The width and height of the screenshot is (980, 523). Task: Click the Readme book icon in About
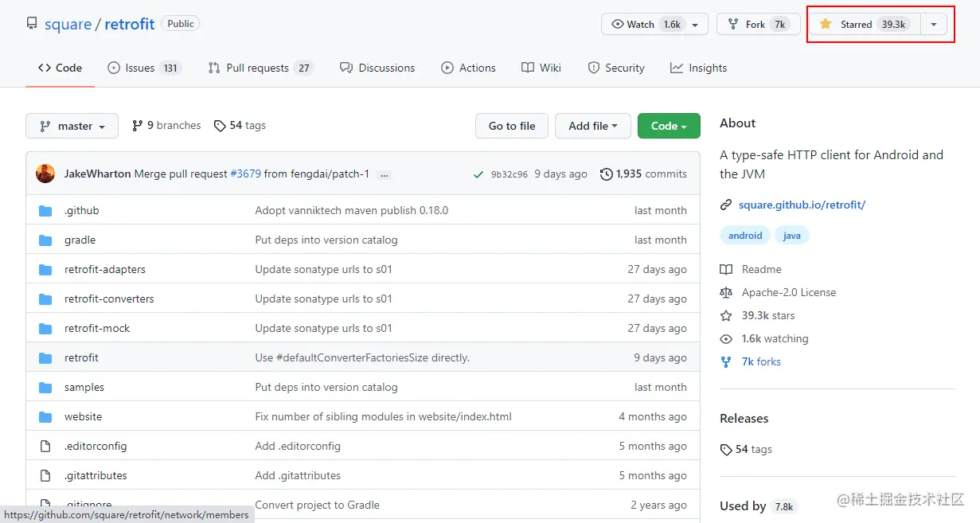726,269
